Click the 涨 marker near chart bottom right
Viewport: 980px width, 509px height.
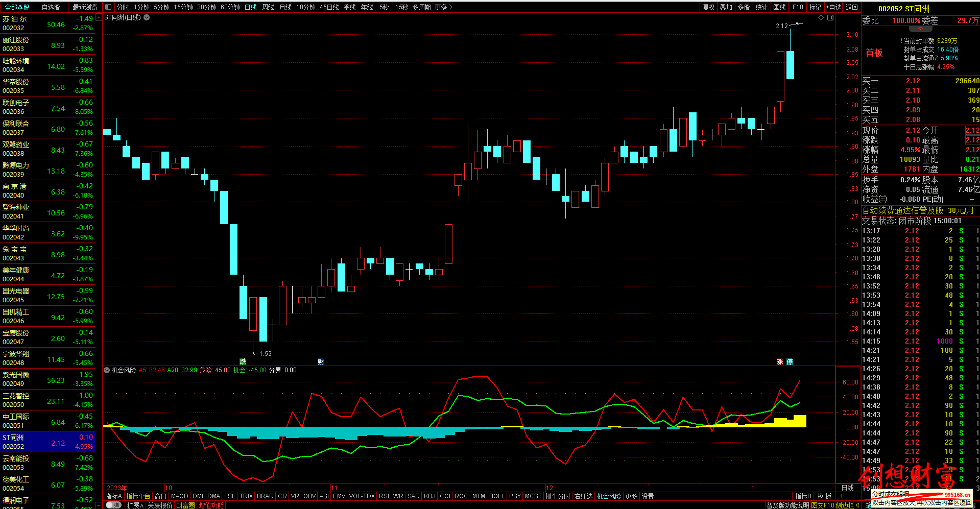(780, 361)
